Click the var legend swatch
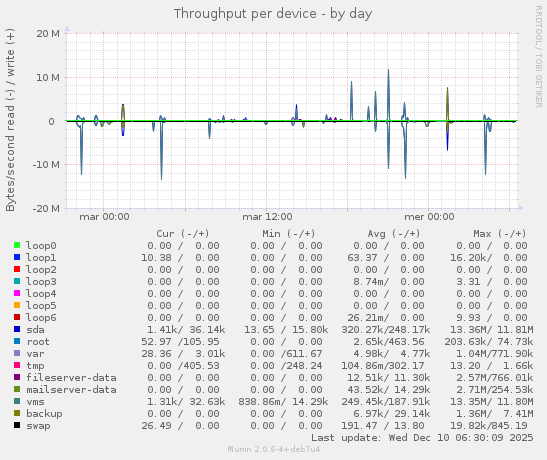The height and width of the screenshot is (460, 547). pos(17,353)
